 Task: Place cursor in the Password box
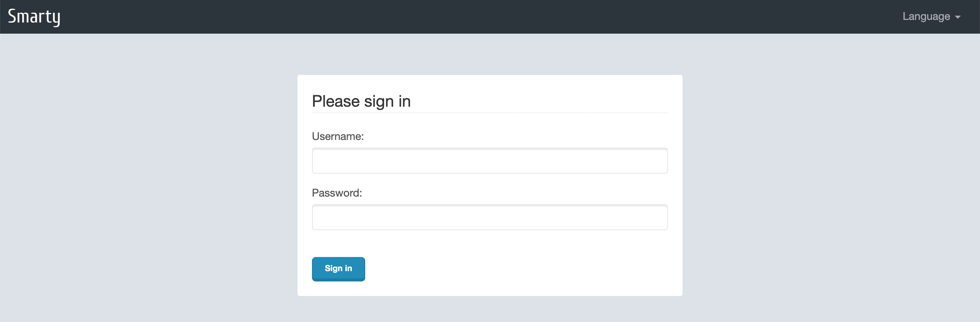490,217
